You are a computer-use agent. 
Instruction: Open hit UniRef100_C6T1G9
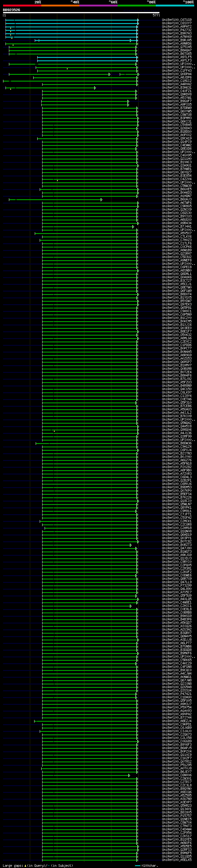click(x=177, y=20)
